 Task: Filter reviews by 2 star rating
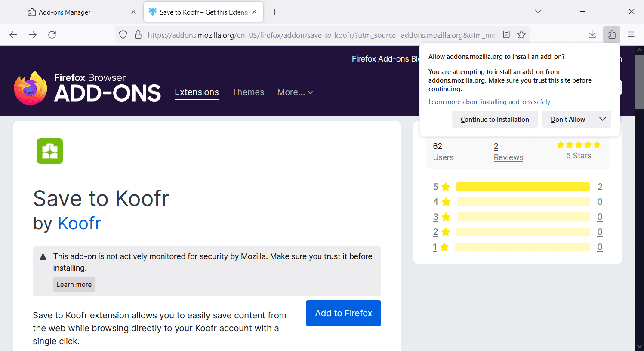(x=441, y=232)
